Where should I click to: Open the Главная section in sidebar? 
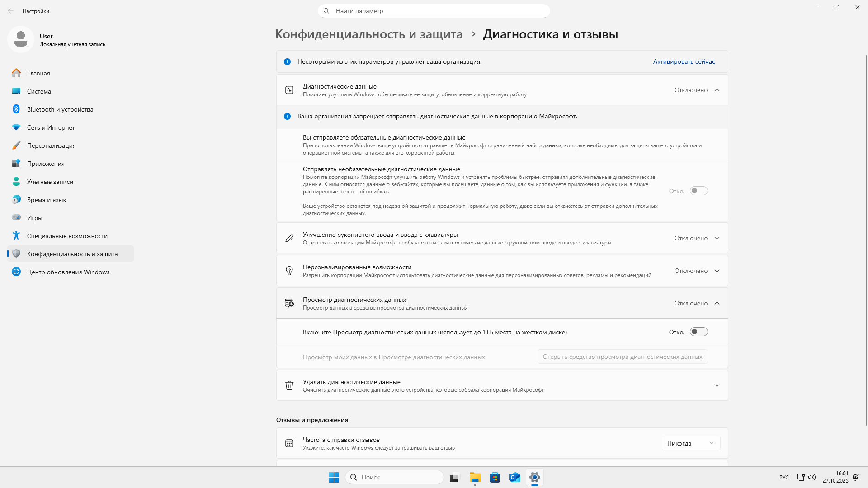click(38, 73)
